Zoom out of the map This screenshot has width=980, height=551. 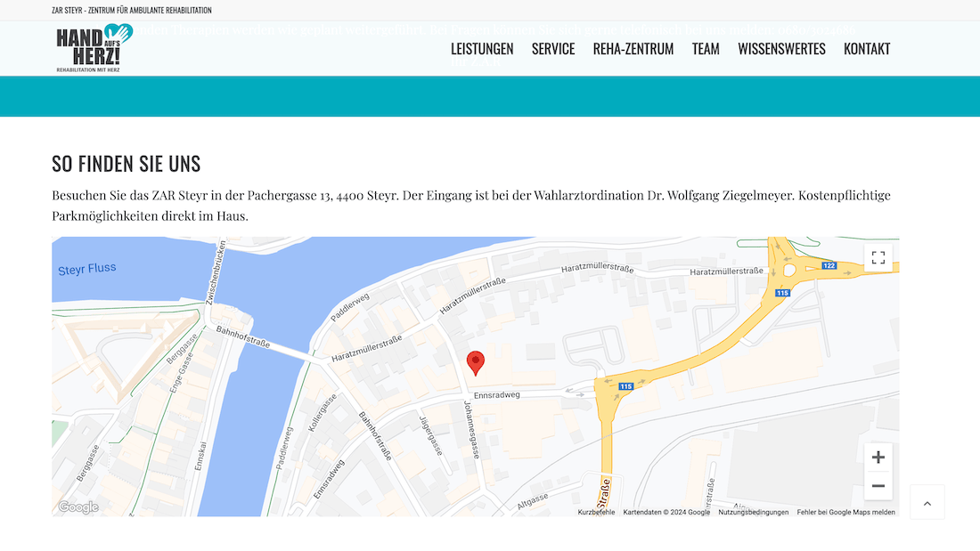878,486
